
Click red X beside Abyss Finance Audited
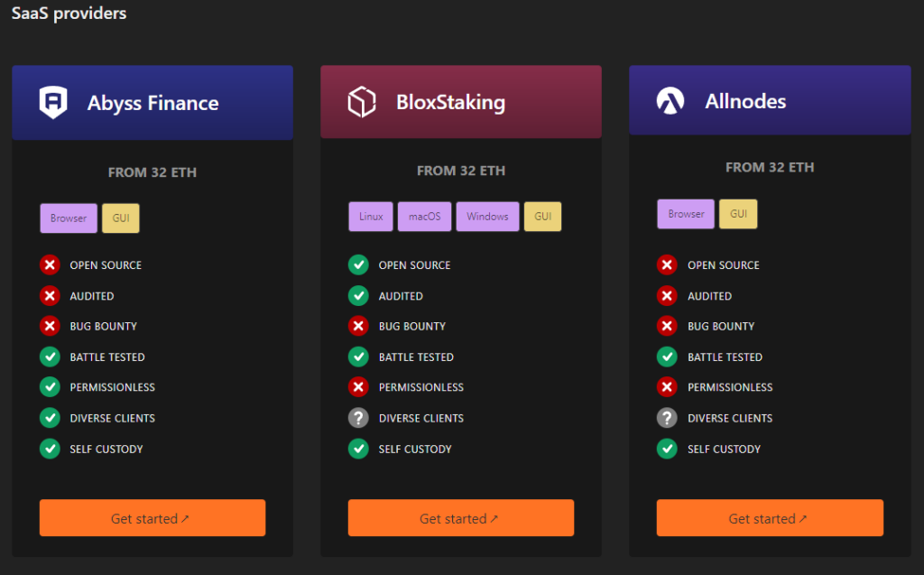(x=51, y=295)
